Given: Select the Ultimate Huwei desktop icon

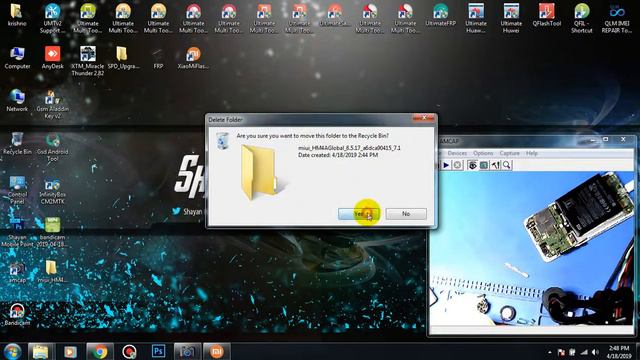Looking at the screenshot, I should (x=511, y=18).
